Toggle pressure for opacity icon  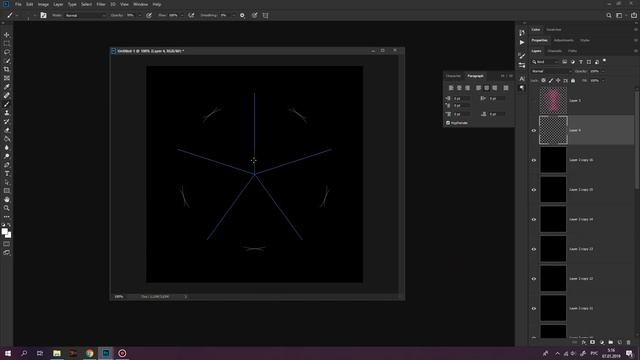tap(149, 15)
